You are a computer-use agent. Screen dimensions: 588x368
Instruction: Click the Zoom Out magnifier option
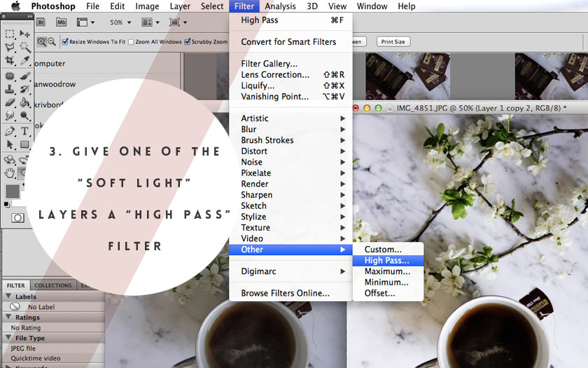click(x=52, y=41)
